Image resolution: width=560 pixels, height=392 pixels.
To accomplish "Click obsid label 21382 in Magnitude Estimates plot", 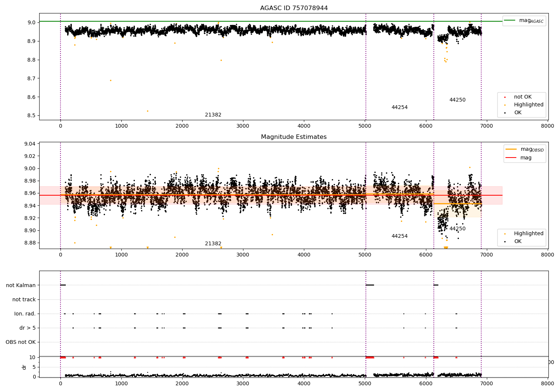I will coord(213,244).
